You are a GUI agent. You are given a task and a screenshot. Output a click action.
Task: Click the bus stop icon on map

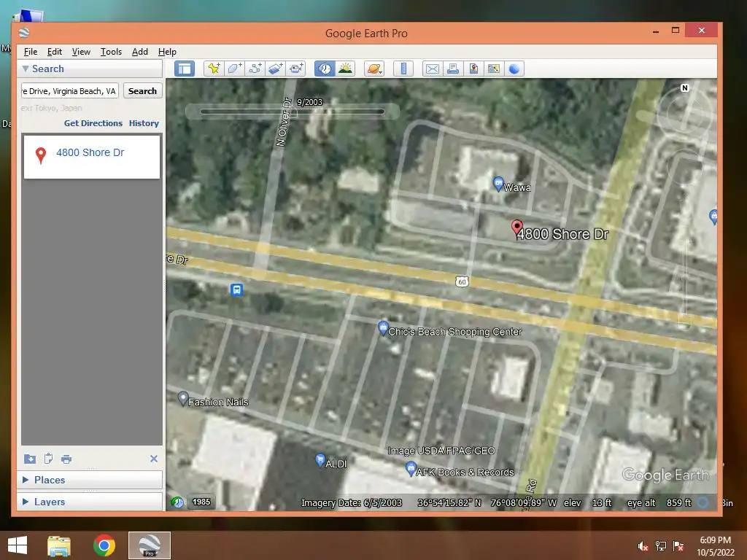237,289
